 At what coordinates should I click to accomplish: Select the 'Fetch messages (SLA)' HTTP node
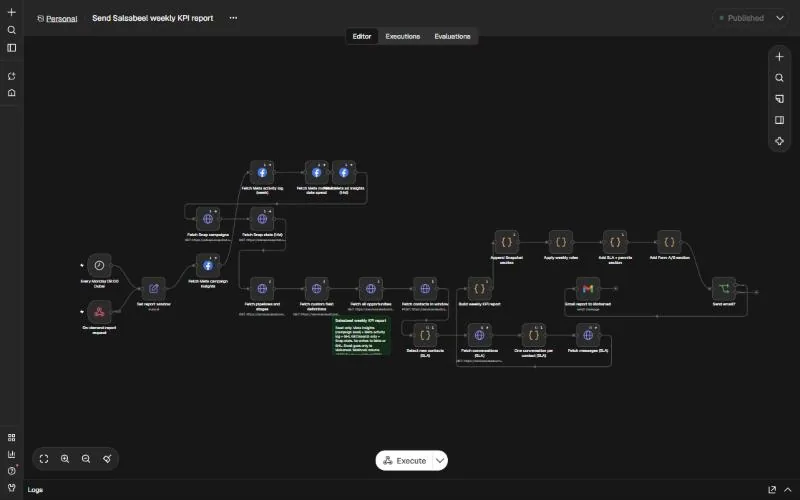click(588, 335)
